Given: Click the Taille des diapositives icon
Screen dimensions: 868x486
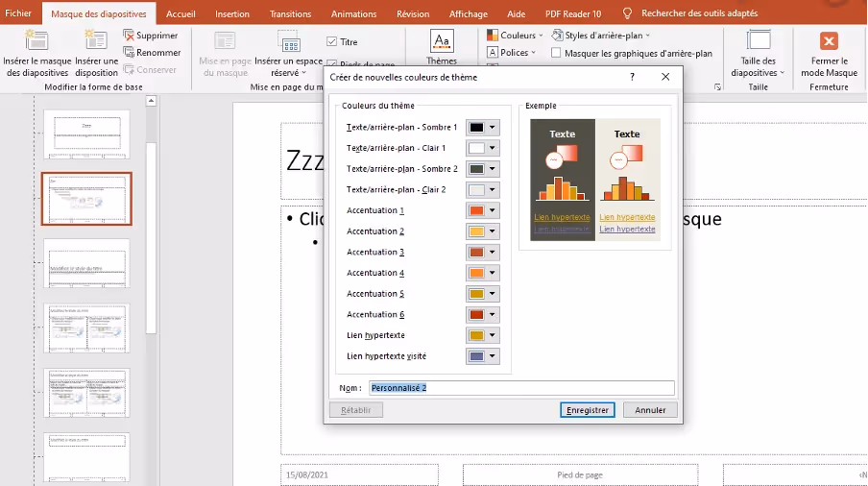Looking at the screenshot, I should [x=759, y=41].
